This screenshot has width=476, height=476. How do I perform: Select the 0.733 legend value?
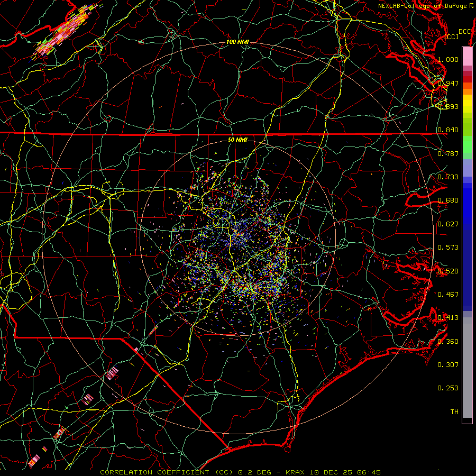pos(448,177)
